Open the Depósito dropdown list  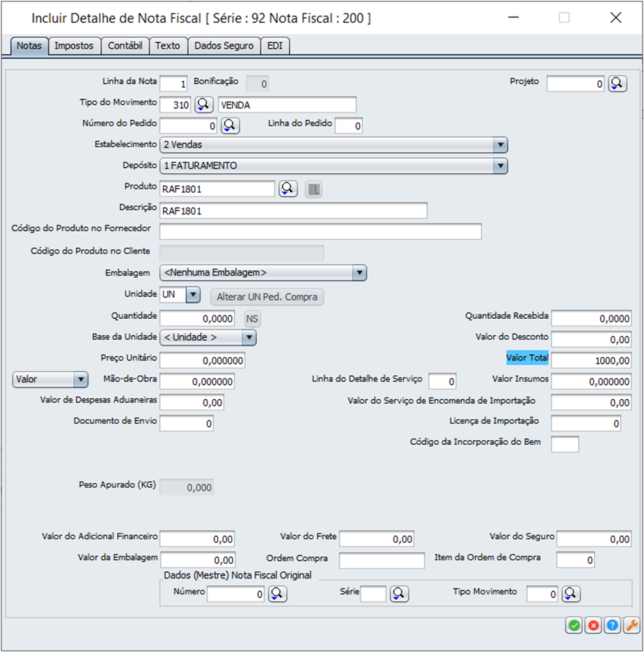500,166
